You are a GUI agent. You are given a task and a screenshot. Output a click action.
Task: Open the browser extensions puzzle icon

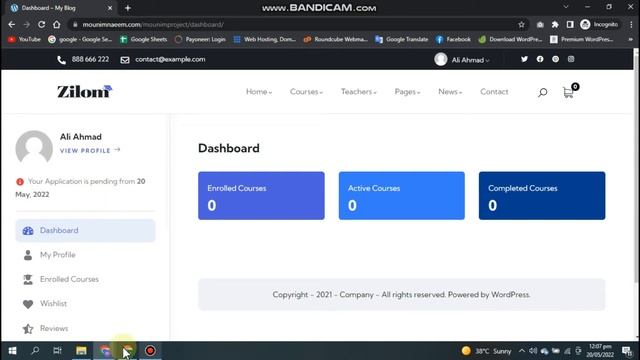coord(555,24)
